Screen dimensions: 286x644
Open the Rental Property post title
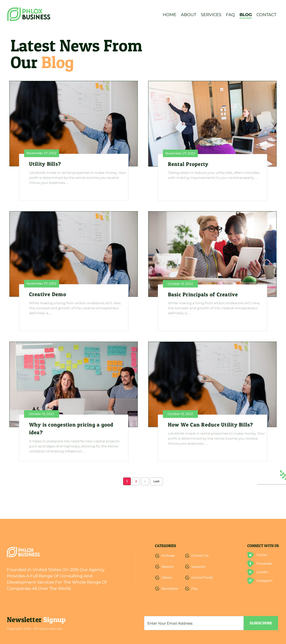click(x=188, y=164)
